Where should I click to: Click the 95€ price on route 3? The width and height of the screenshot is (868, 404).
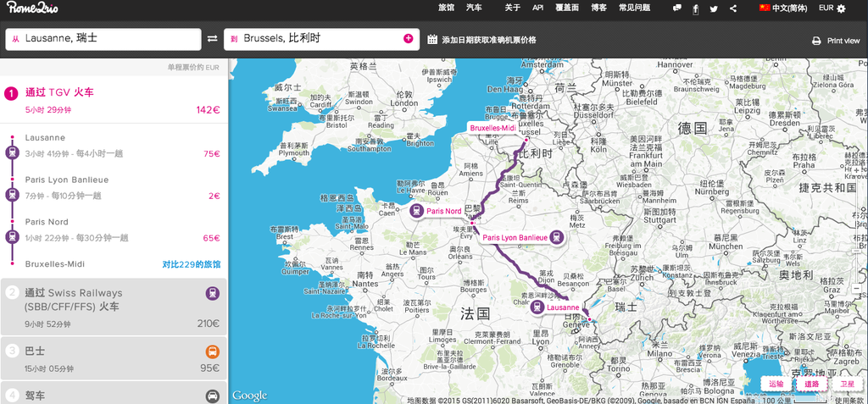click(x=210, y=368)
